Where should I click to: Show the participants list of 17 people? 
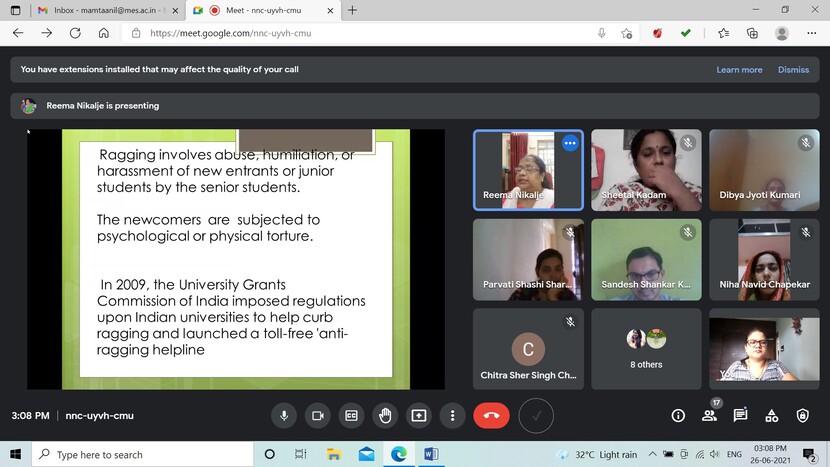[x=709, y=415]
